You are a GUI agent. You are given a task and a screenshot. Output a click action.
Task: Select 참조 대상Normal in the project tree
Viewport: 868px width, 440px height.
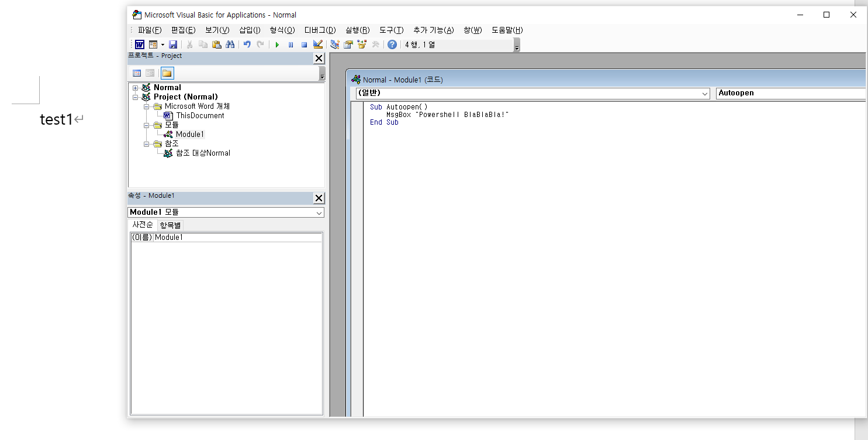203,153
